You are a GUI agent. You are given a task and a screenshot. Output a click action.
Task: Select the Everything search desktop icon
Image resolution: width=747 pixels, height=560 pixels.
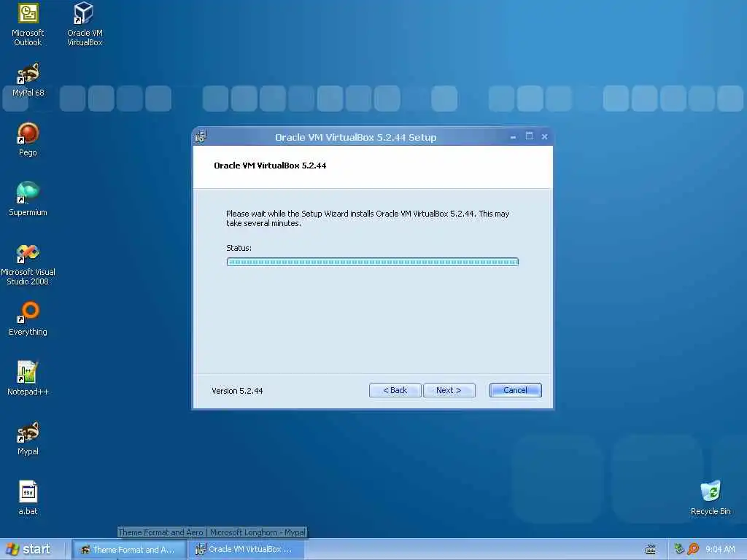[x=28, y=319]
